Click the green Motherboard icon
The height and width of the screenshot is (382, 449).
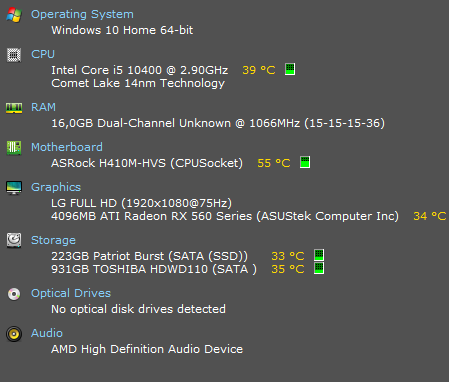tap(14, 148)
